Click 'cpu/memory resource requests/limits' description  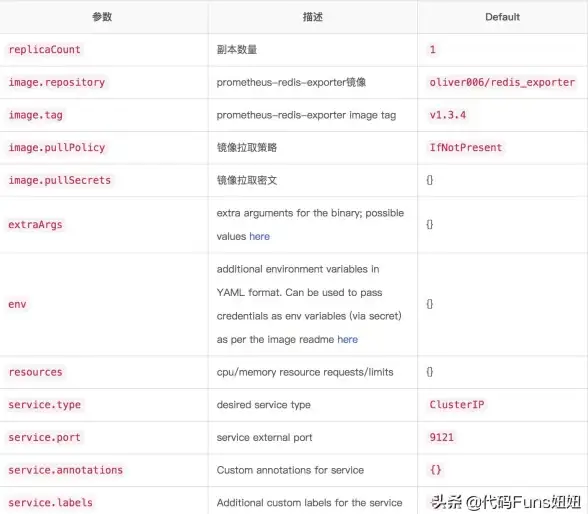click(x=305, y=372)
